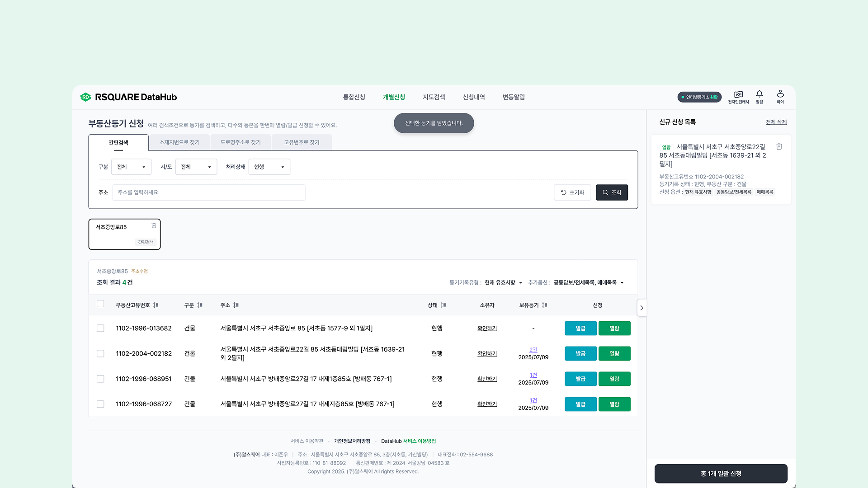Screen dimensions: 868x488
Task: Switch to the 도로명주소로 찾기 tab
Action: pos(241,142)
